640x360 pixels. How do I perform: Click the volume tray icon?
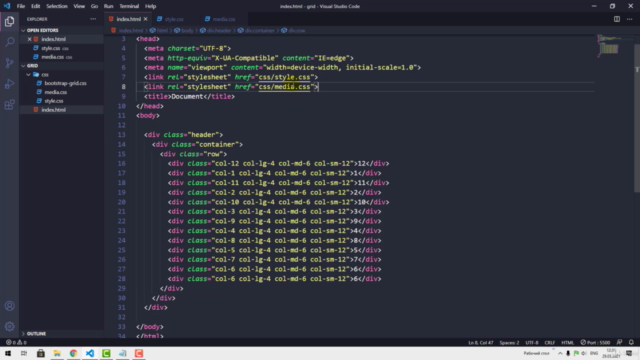(x=584, y=353)
